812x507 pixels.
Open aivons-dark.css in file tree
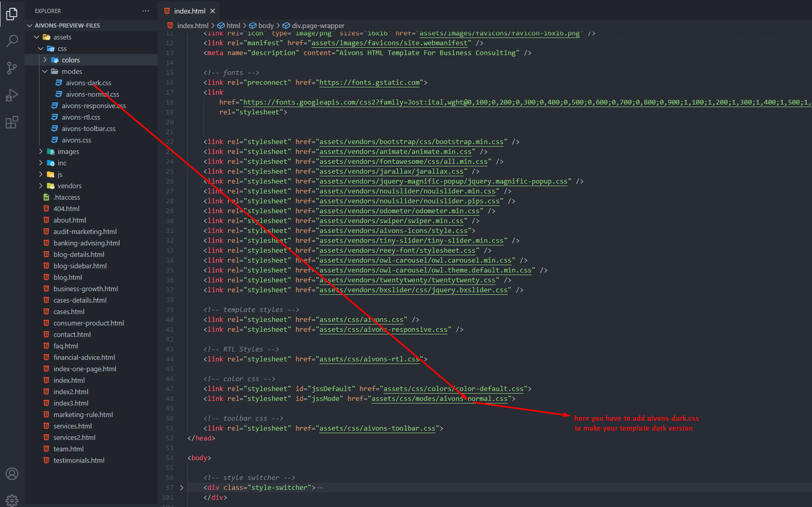point(88,83)
